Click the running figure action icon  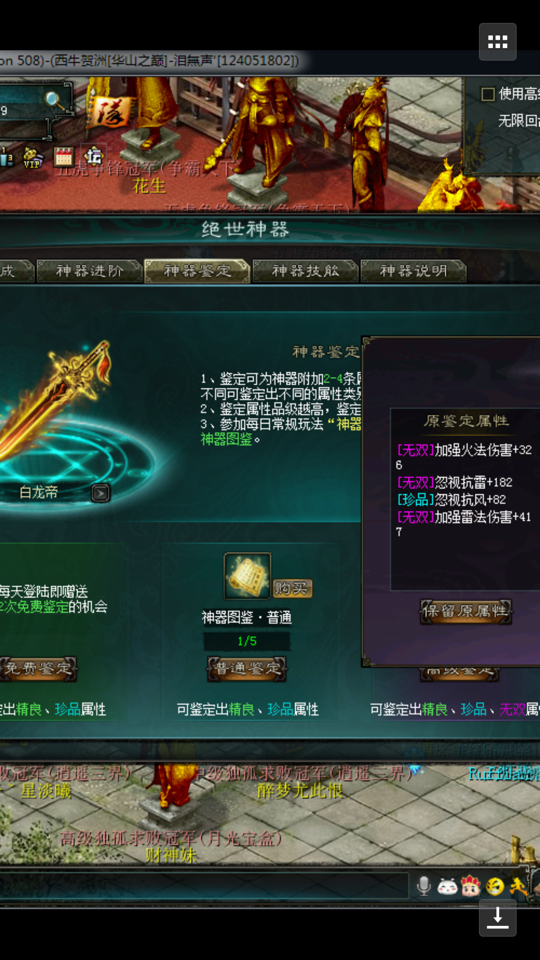518,886
